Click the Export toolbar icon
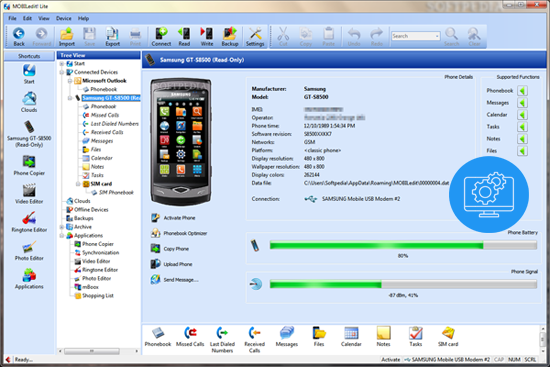Viewport: 550px width, 367px height. tap(113, 37)
